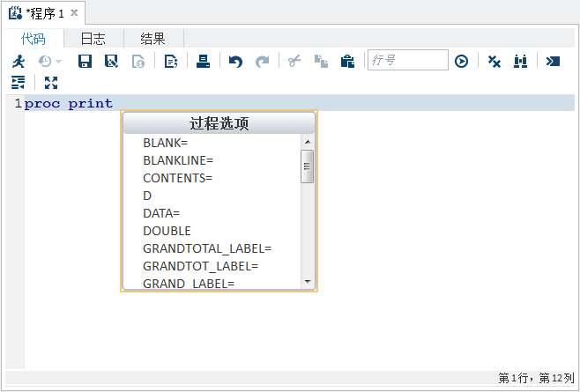Cut selection with the scissors icon
580x392 pixels.
click(x=294, y=62)
